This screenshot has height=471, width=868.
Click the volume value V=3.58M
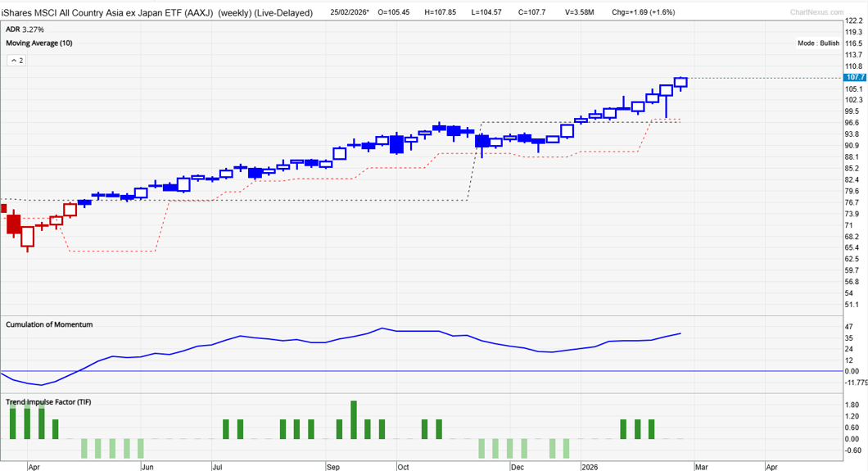(579, 12)
